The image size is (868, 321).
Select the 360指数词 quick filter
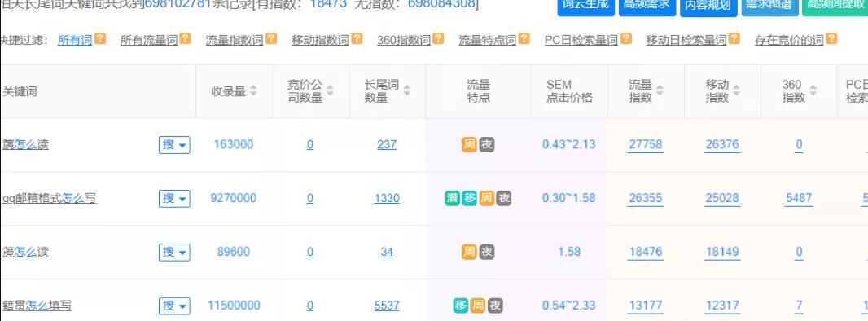pyautogui.click(x=404, y=40)
